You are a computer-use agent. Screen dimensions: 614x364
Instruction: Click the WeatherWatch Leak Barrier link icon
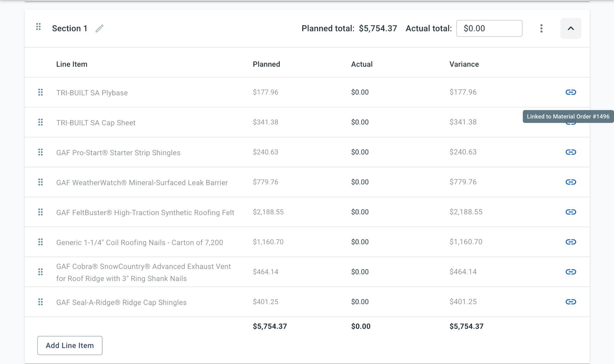(571, 182)
